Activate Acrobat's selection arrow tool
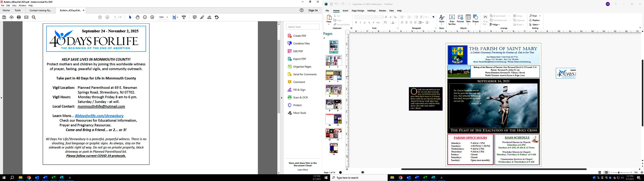 (x=130, y=17)
